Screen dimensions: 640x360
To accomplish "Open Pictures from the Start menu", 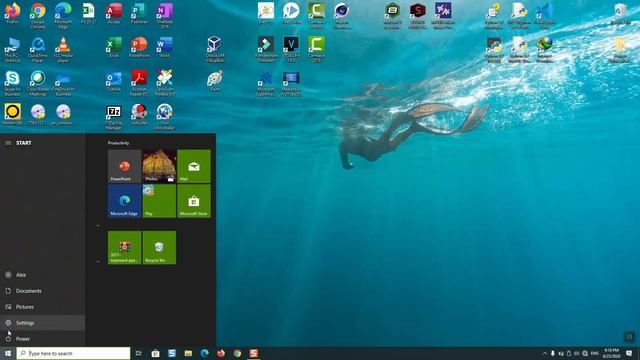I will pos(42,307).
